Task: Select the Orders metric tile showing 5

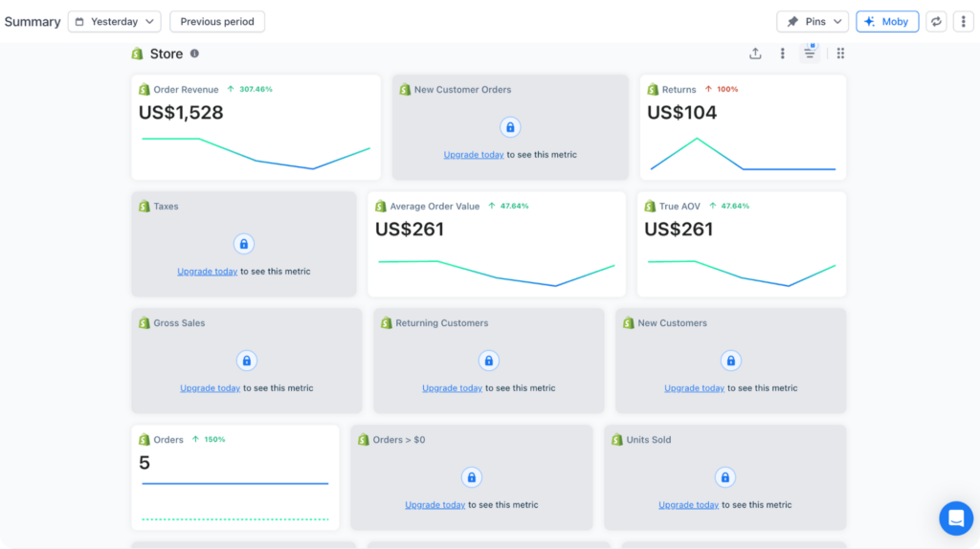Action: pyautogui.click(x=234, y=476)
